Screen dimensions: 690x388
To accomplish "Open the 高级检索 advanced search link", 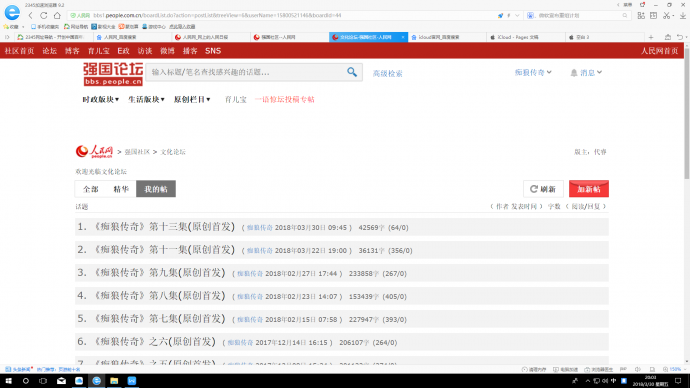I will point(388,73).
